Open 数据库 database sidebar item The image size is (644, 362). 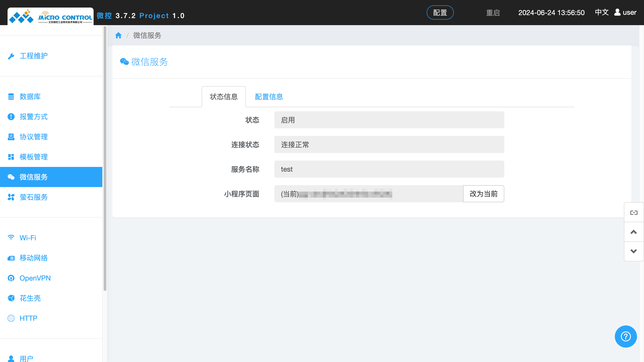[30, 96]
